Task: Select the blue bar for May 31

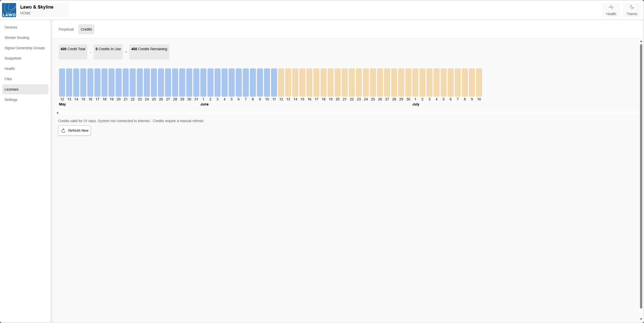Action: click(x=196, y=83)
